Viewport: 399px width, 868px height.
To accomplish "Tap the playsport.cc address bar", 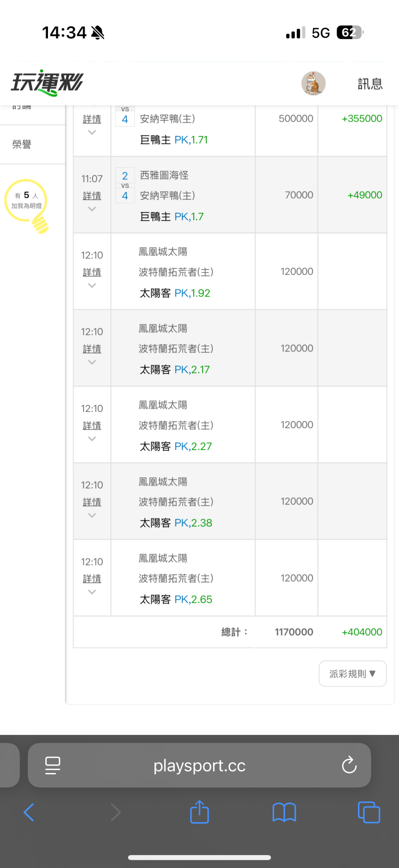I will 199,765.
